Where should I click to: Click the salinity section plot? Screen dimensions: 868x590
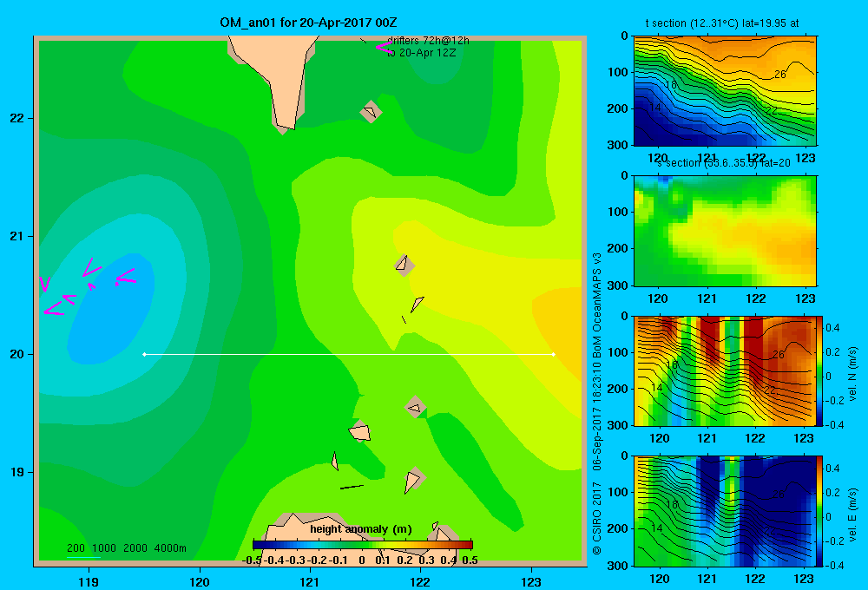(725, 231)
